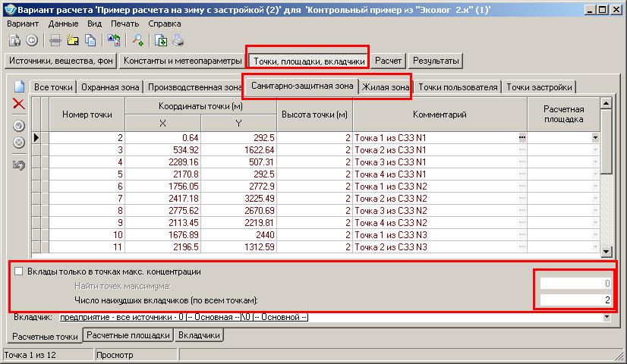The height and width of the screenshot is (364, 627).
Task: Switch to the 'Жилая зона' tab
Action: (386, 87)
